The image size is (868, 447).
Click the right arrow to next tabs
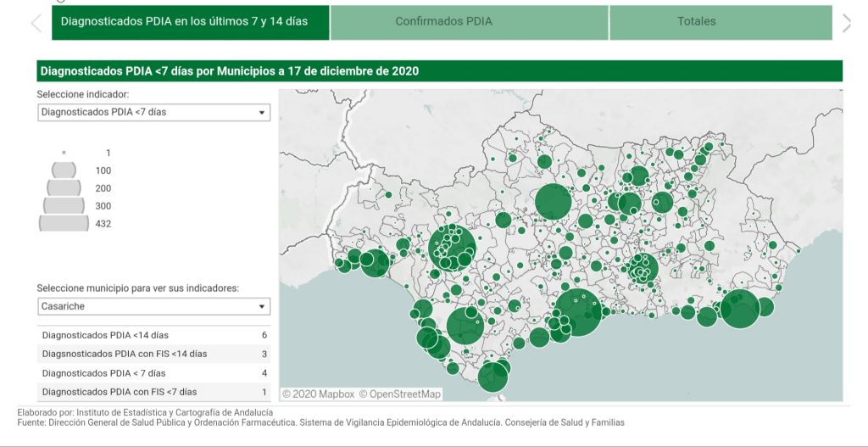[846, 23]
